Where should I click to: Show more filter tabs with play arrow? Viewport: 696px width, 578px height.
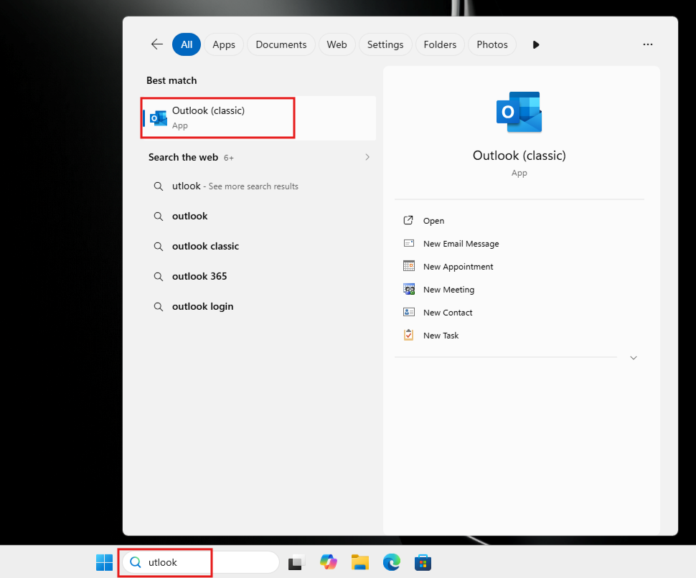point(536,44)
